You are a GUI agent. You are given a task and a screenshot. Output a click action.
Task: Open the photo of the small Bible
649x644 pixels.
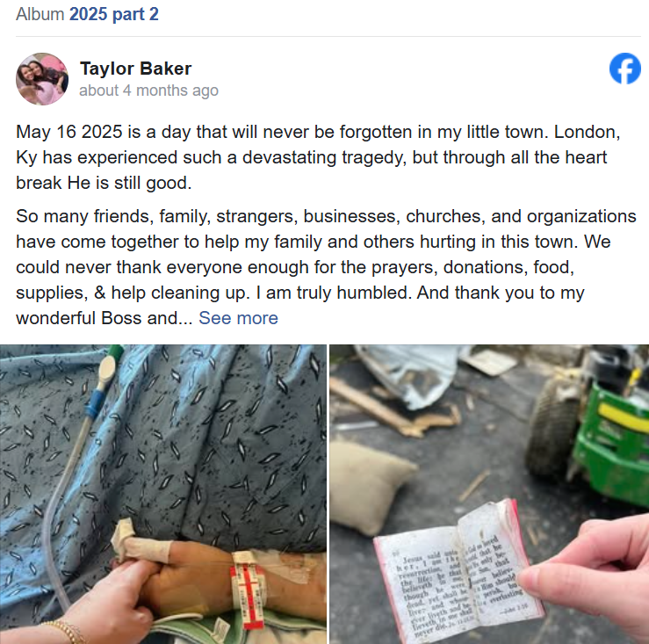click(x=489, y=494)
